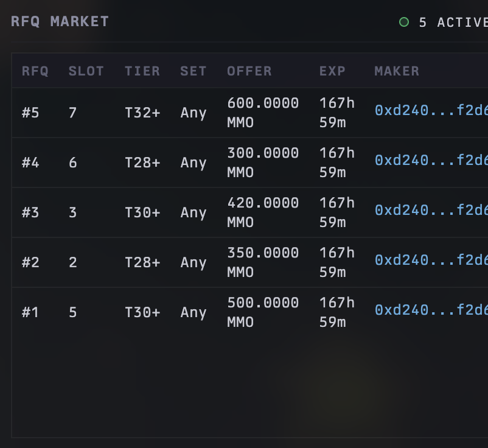Click the Any set cell in RFQ #4 row
This screenshot has width=488, height=448.
click(x=193, y=163)
